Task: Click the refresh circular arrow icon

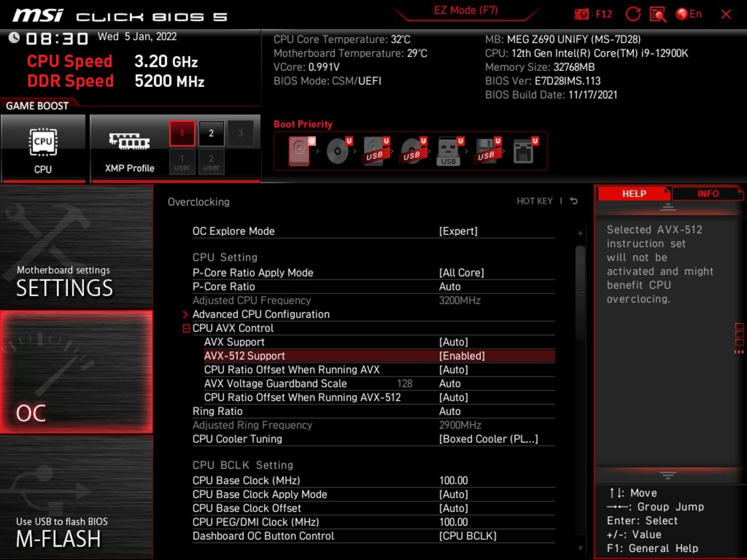Action: click(633, 14)
